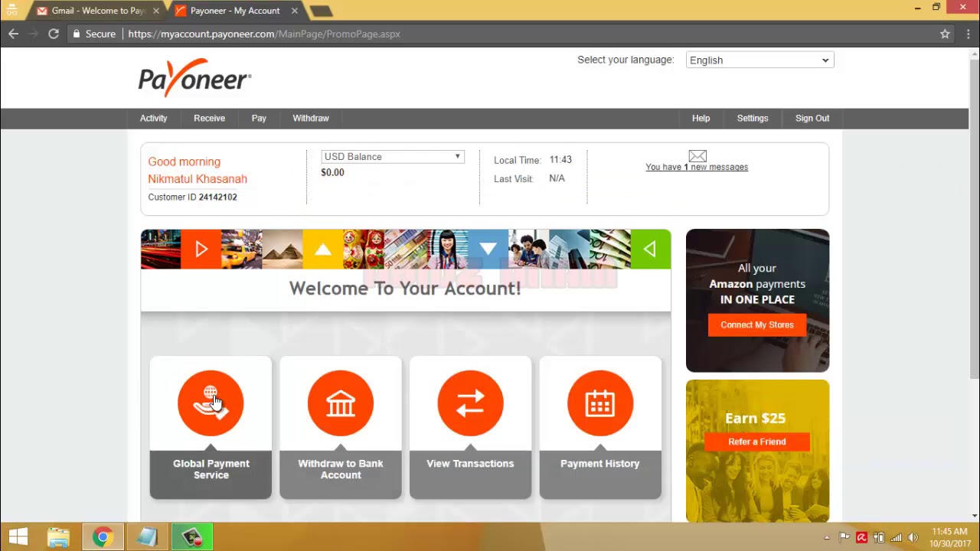Click the yellow up-triangle banner tile
The width and height of the screenshot is (980, 551).
click(x=322, y=249)
